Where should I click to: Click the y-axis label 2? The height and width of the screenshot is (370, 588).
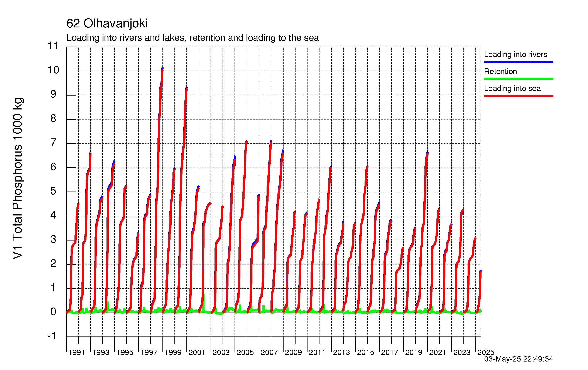click(x=53, y=263)
